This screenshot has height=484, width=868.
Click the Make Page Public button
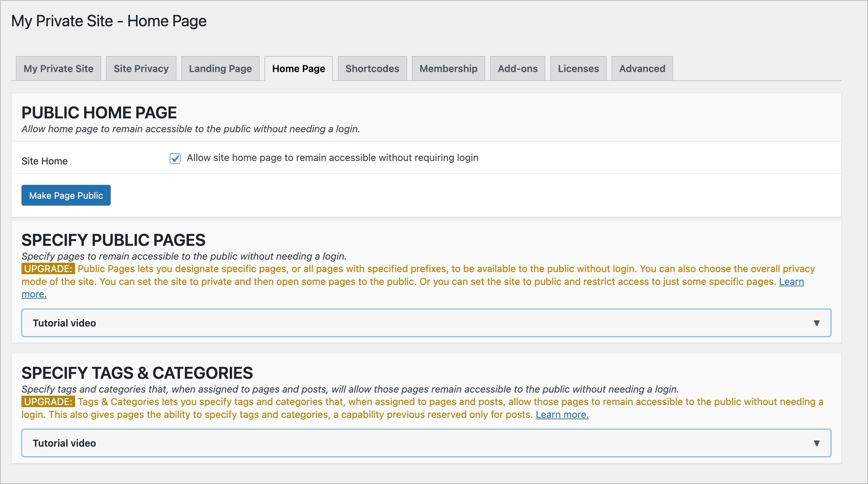point(66,195)
